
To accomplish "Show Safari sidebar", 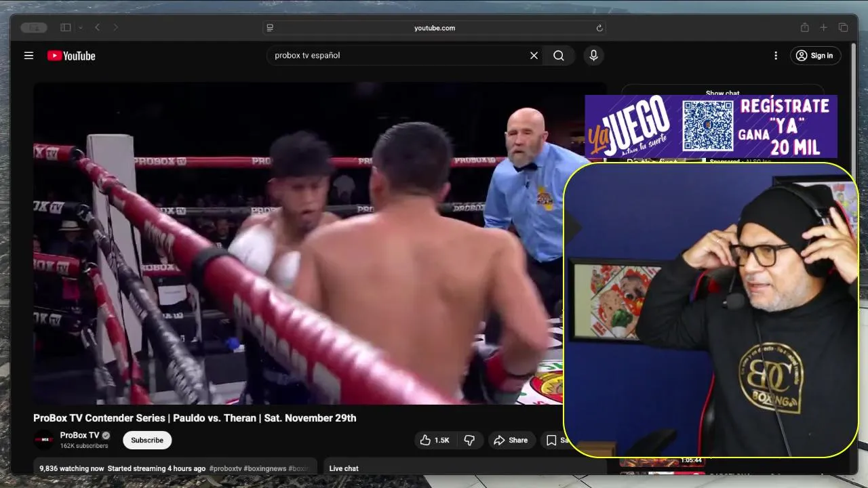I will (66, 28).
